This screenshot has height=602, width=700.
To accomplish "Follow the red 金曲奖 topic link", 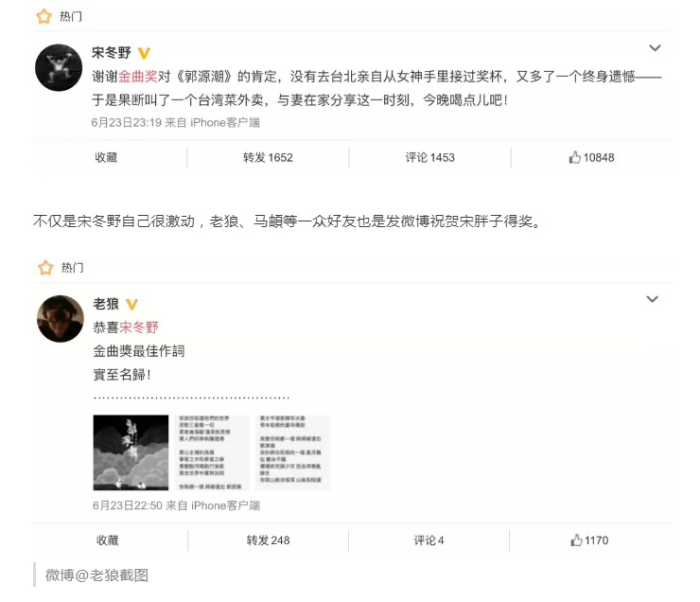I will [x=138, y=77].
